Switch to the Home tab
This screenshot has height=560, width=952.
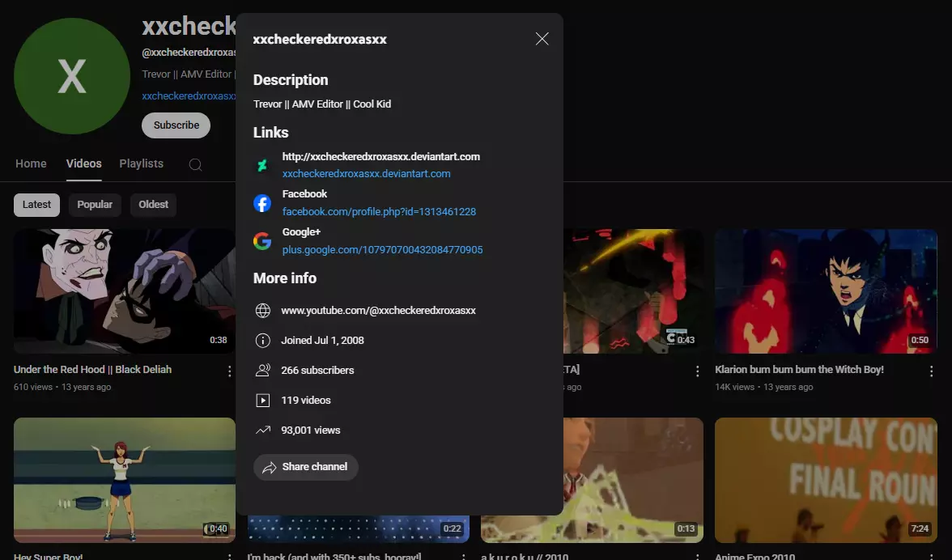[31, 163]
